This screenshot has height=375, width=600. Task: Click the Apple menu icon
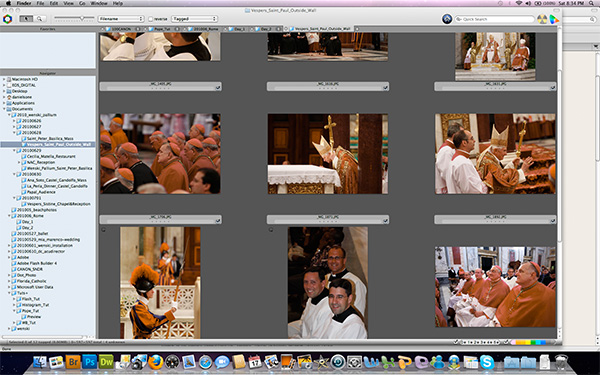click(8, 3)
